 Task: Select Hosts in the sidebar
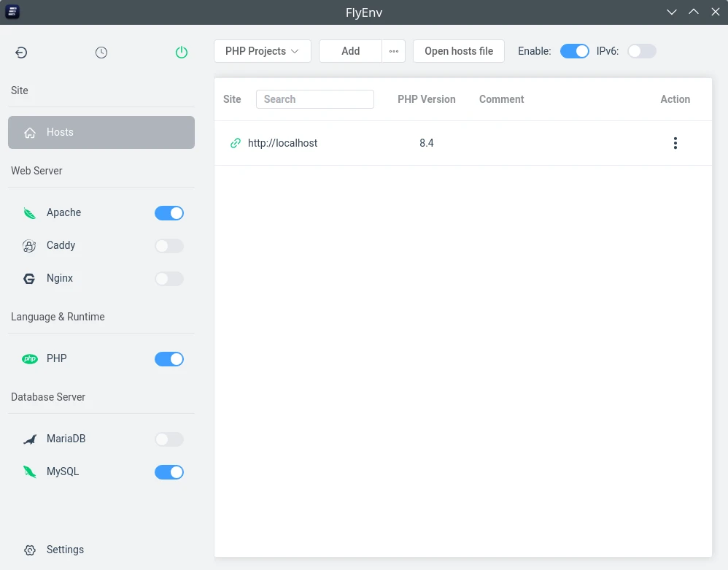point(101,132)
